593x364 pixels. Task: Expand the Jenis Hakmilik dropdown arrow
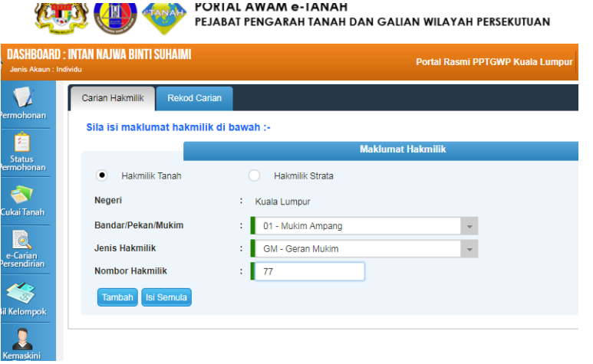pos(468,249)
